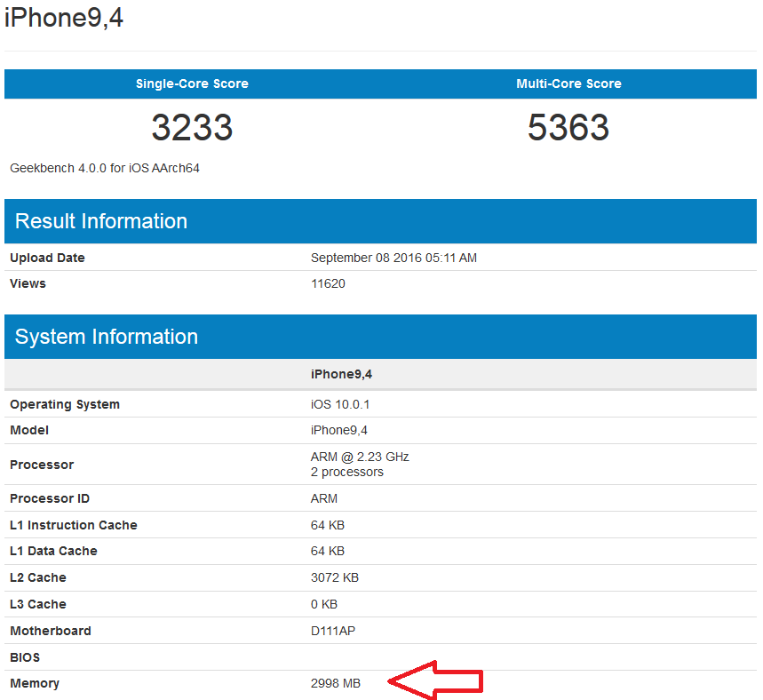Select the L1 Instruction Cache row
The image size is (763, 700).
(74, 525)
